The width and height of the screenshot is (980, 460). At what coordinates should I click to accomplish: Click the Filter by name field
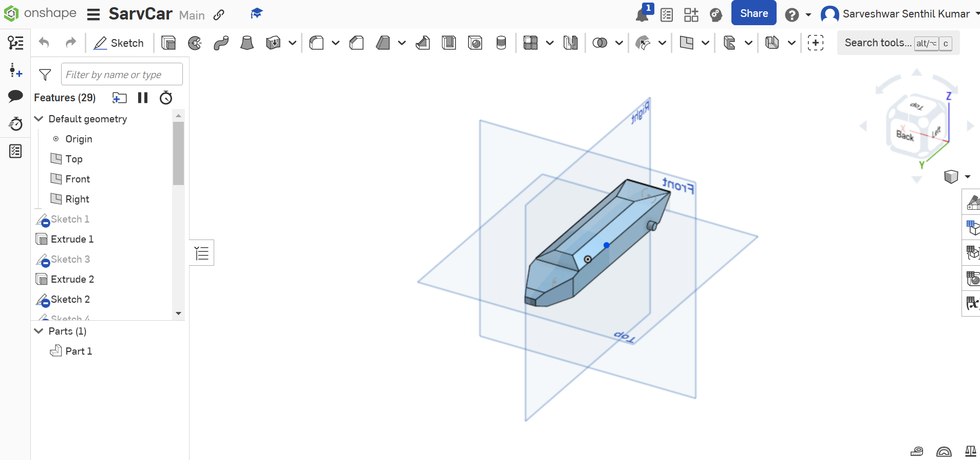122,75
